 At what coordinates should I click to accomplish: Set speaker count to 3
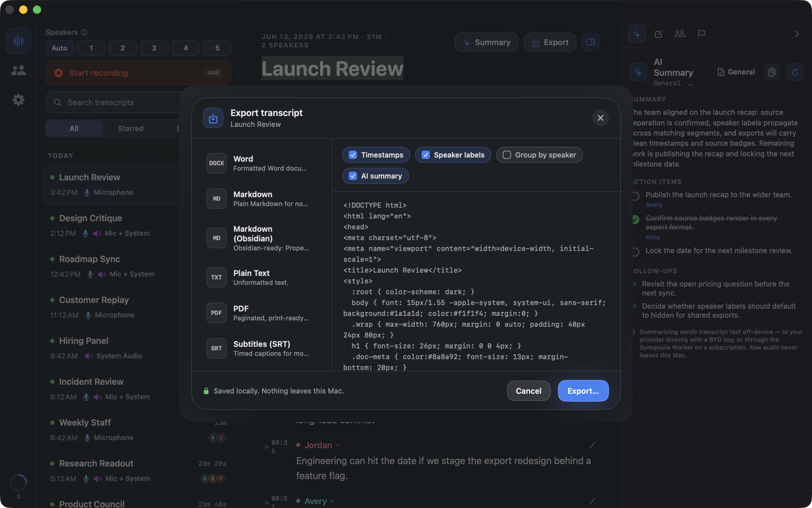click(x=154, y=48)
